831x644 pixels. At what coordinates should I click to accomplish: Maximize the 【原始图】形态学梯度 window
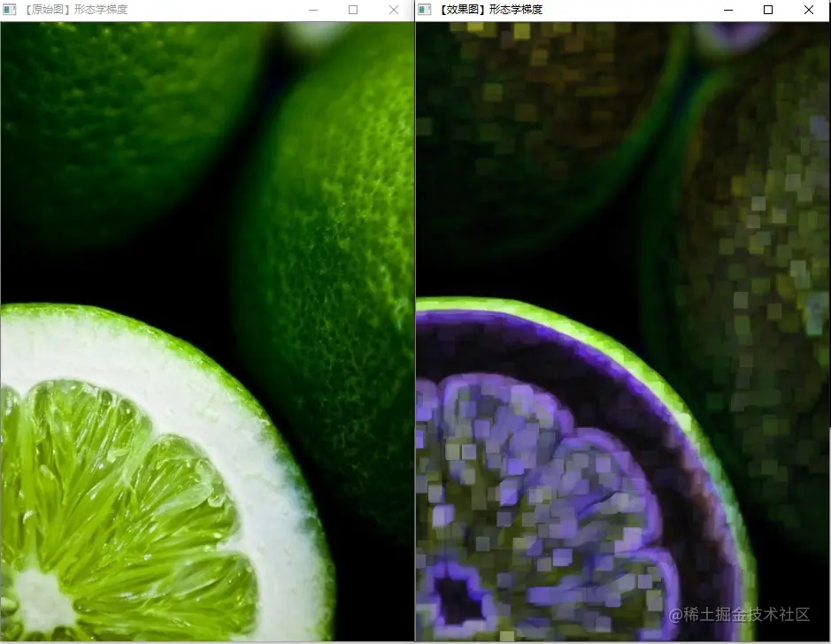coord(353,10)
